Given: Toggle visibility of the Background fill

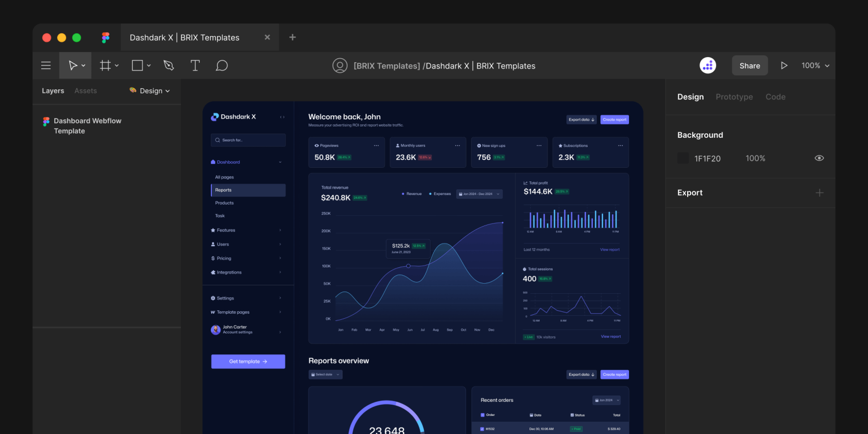Looking at the screenshot, I should 819,158.
